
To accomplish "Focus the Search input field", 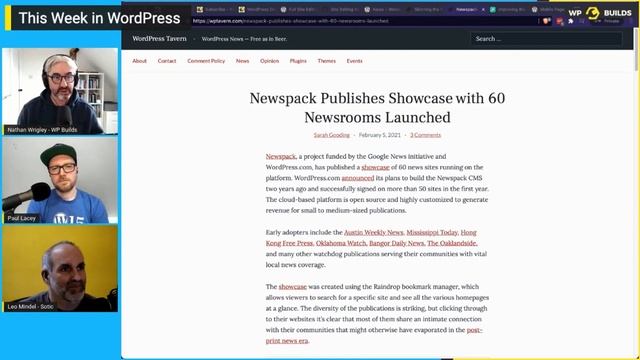I will pyautogui.click(x=546, y=39).
